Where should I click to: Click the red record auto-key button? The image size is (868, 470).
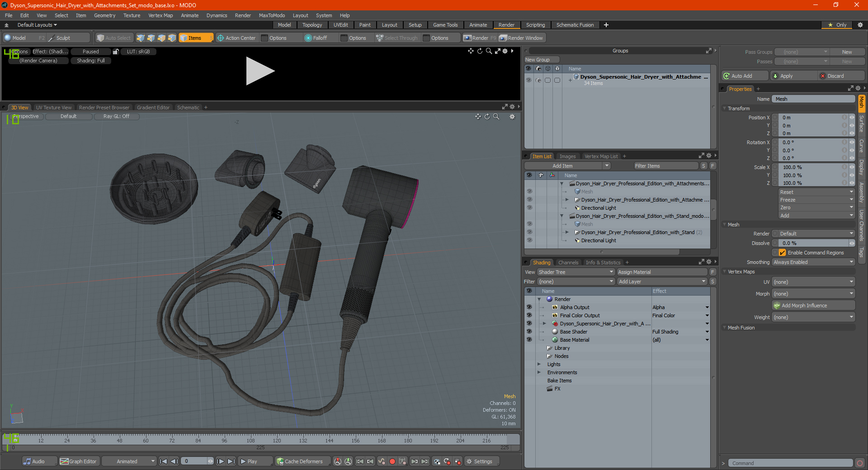pos(392,461)
